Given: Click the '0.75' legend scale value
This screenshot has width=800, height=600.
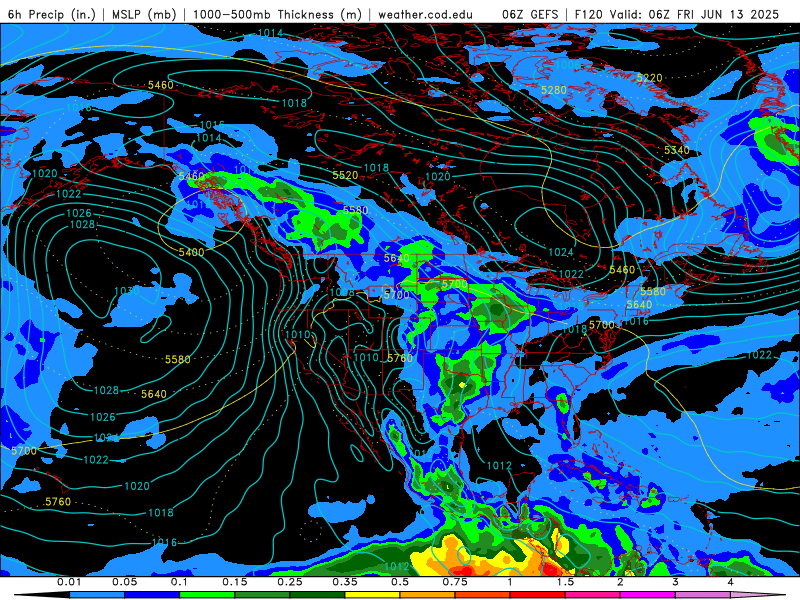Looking at the screenshot, I should (455, 582).
